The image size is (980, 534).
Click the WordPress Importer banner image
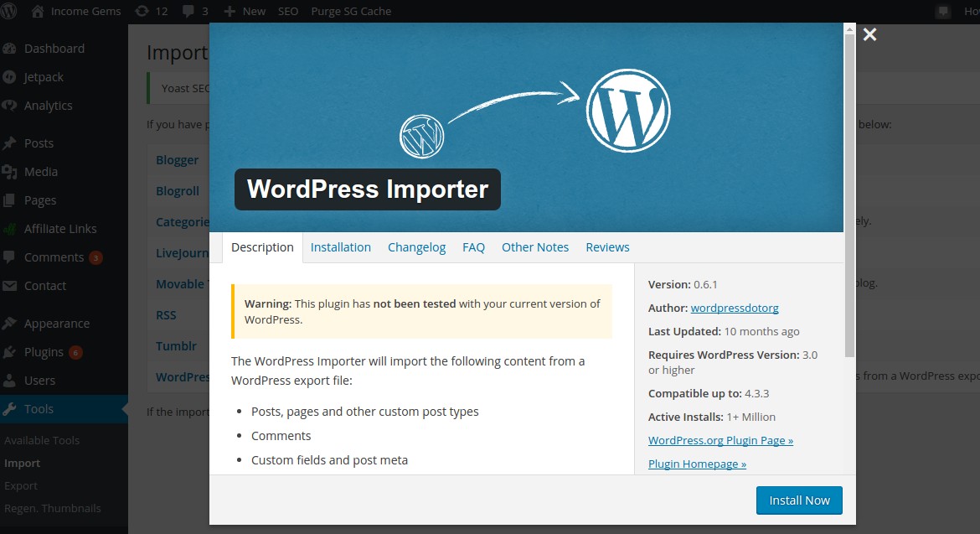tap(526, 127)
